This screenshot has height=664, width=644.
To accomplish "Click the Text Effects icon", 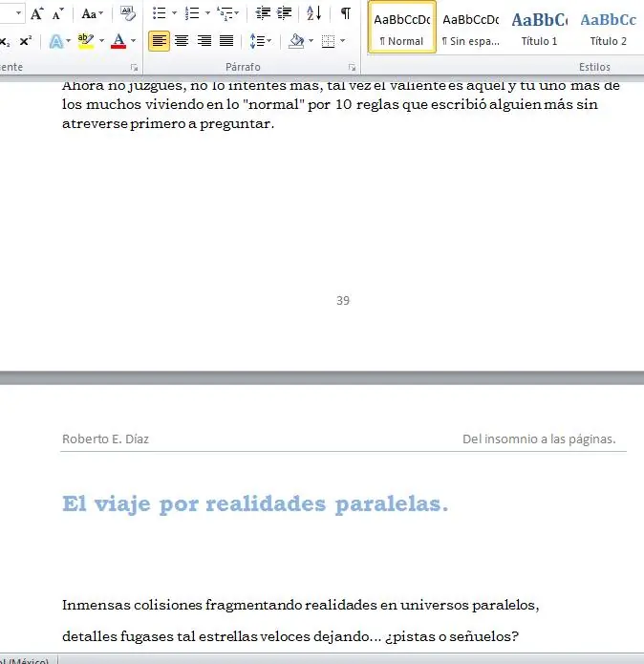I will pos(55,41).
